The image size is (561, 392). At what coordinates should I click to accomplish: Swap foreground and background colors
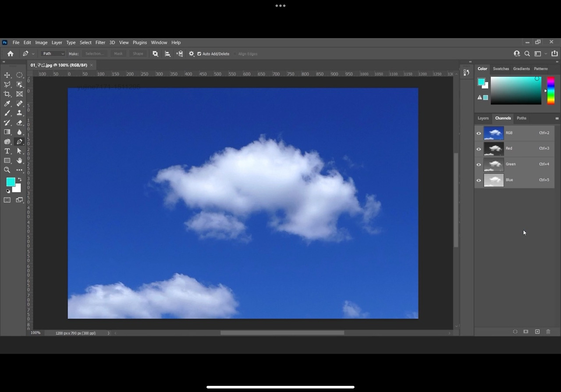click(19, 179)
